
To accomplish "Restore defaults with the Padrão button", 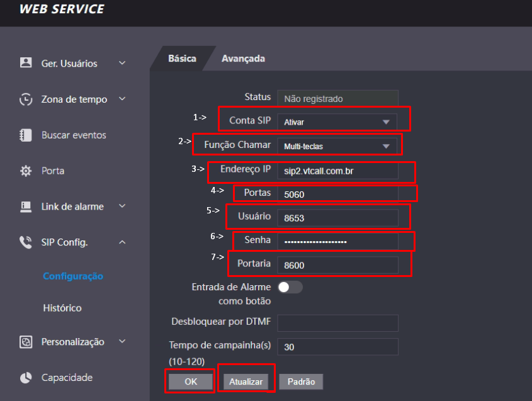I will pos(301,381).
